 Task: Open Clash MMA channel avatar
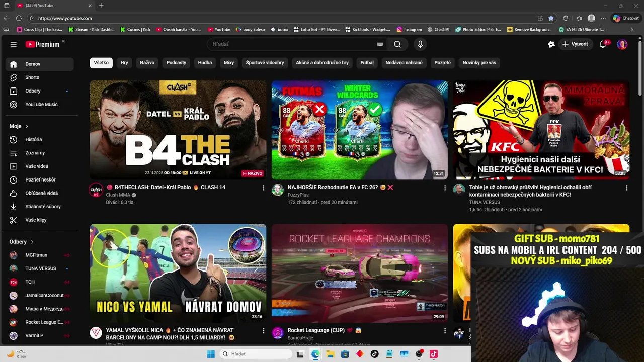click(x=96, y=190)
